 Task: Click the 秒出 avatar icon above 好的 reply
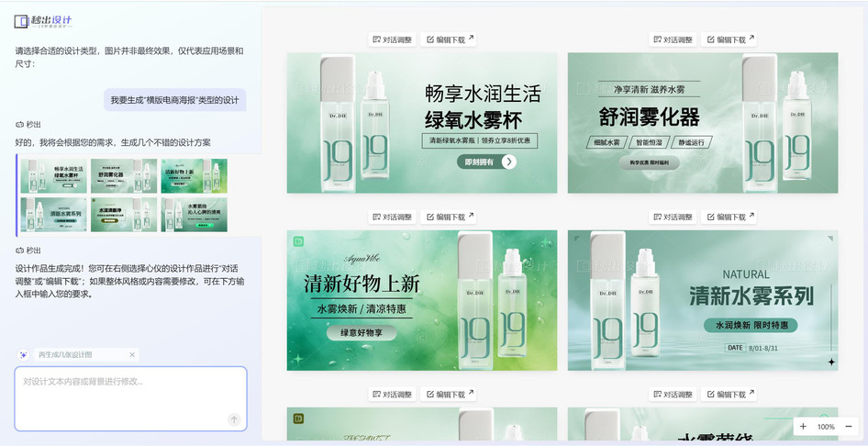click(19, 125)
